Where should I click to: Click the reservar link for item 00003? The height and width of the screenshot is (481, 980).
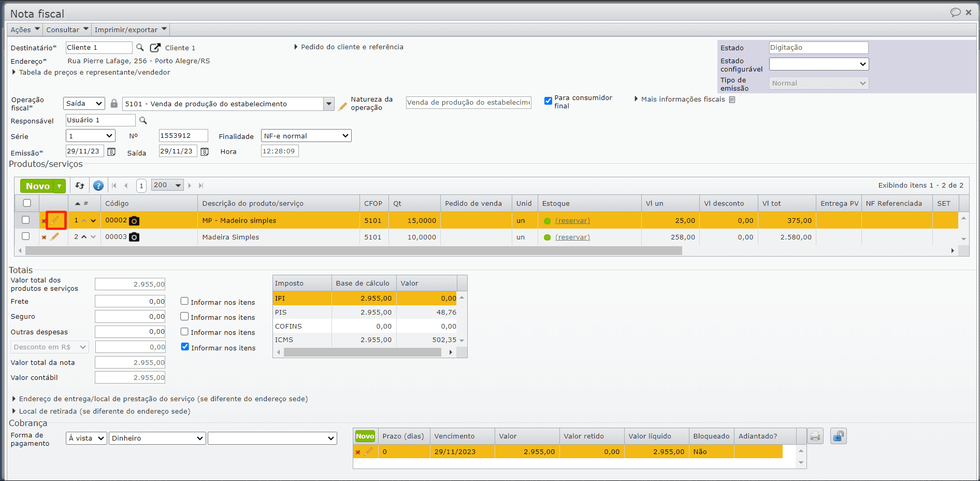tap(572, 237)
